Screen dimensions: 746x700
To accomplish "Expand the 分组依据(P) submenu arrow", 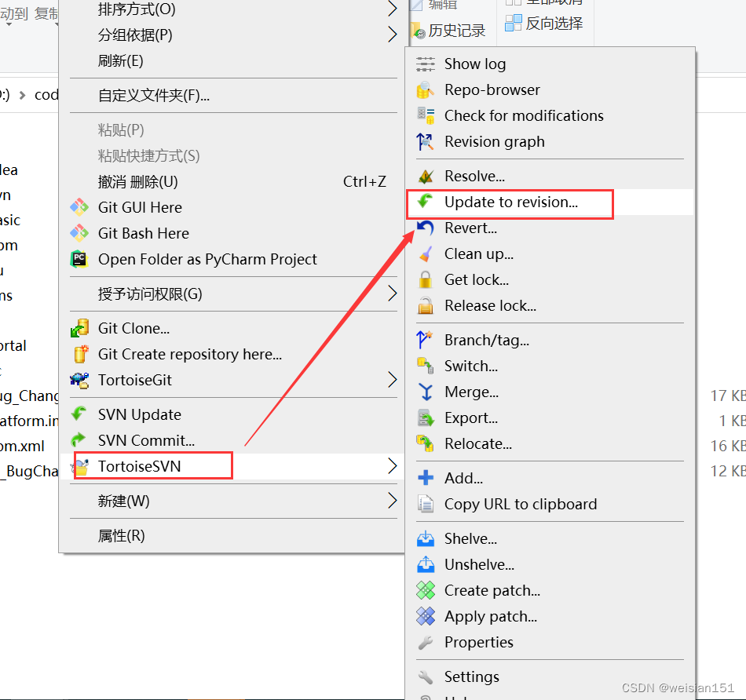I will [392, 35].
